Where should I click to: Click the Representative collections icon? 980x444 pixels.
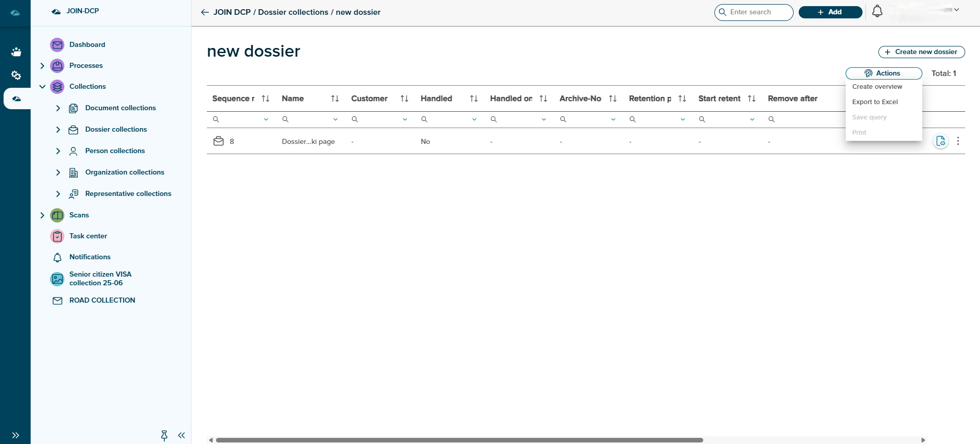[x=74, y=194]
